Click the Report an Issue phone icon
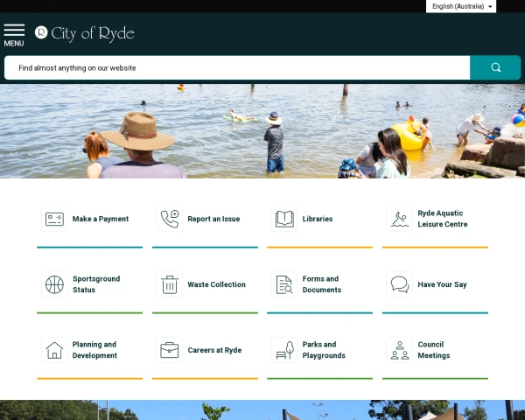This screenshot has height=420, width=525. [x=170, y=219]
